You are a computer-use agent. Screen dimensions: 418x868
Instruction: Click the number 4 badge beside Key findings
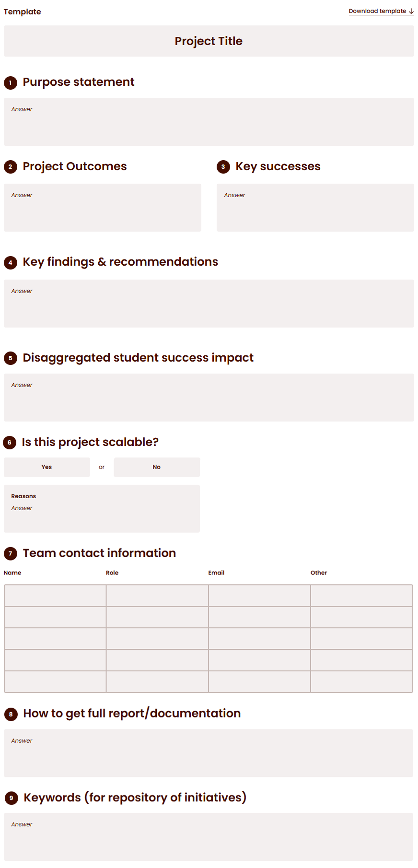tap(11, 262)
